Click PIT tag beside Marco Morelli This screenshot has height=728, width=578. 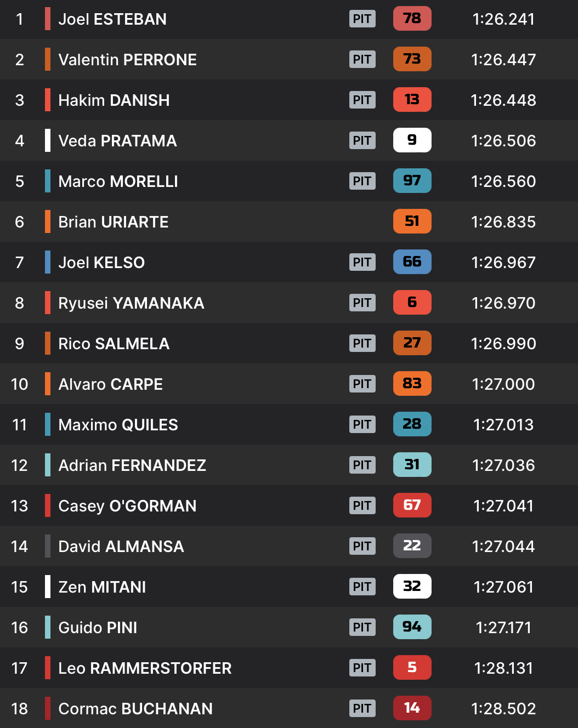click(362, 181)
